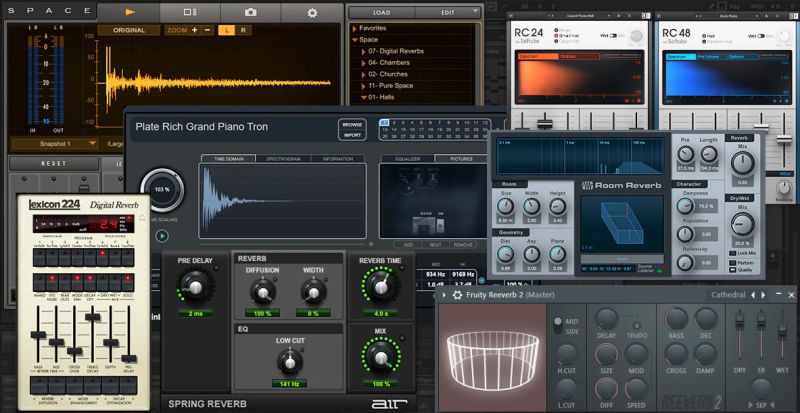Open the Snapshot 1 dropdown
The height and width of the screenshot is (413, 800).
[x=55, y=144]
